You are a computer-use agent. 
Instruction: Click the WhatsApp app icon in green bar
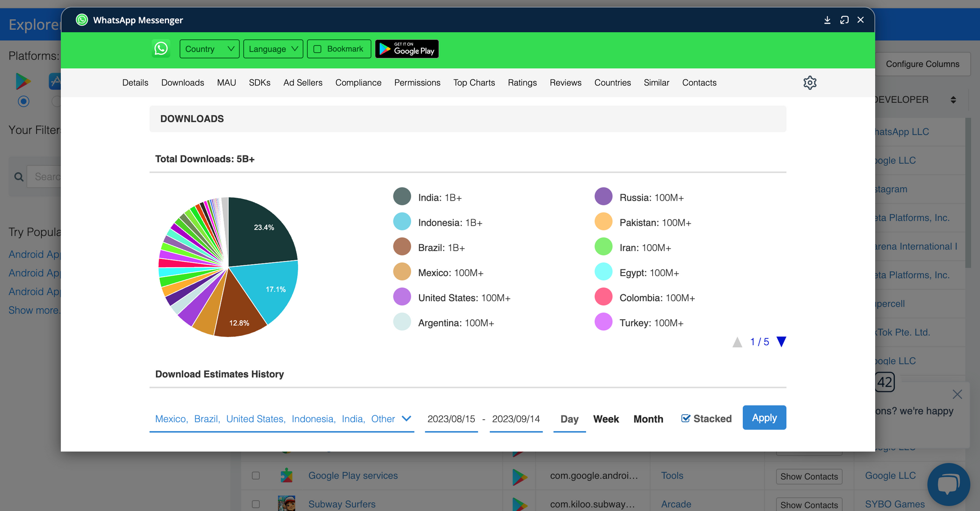[161, 49]
